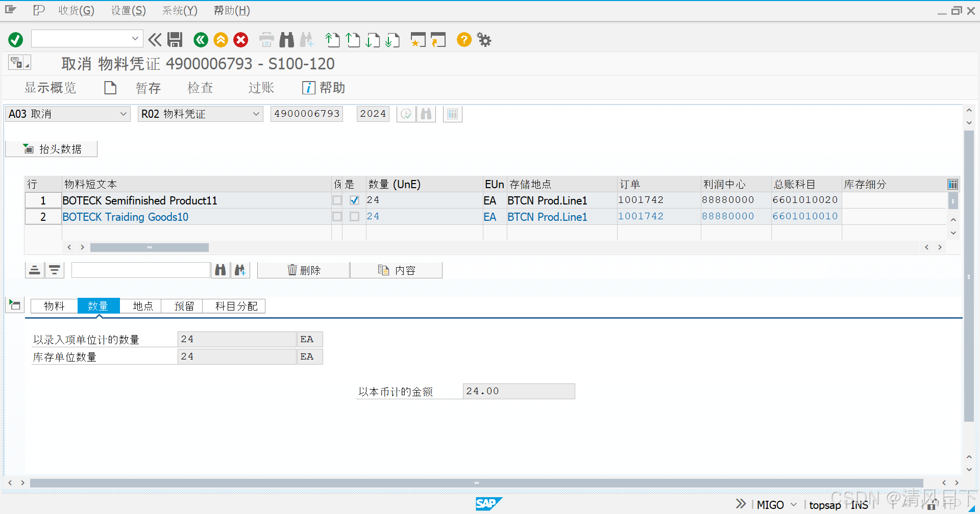980x514 pixels.
Task: Click the Create Shortcut icon
Action: 438,40
